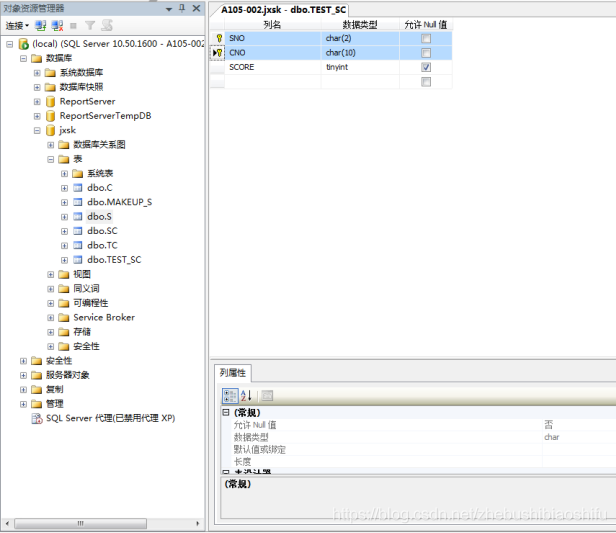The height and width of the screenshot is (533, 616).
Task: Click the Categorized view icon in 列属性
Action: pyautogui.click(x=230, y=396)
